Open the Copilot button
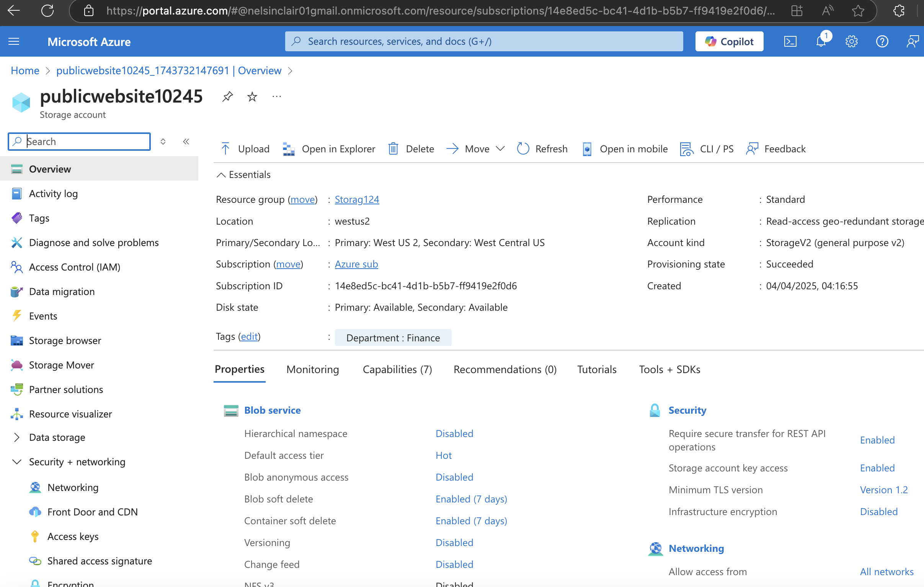 [x=729, y=41]
